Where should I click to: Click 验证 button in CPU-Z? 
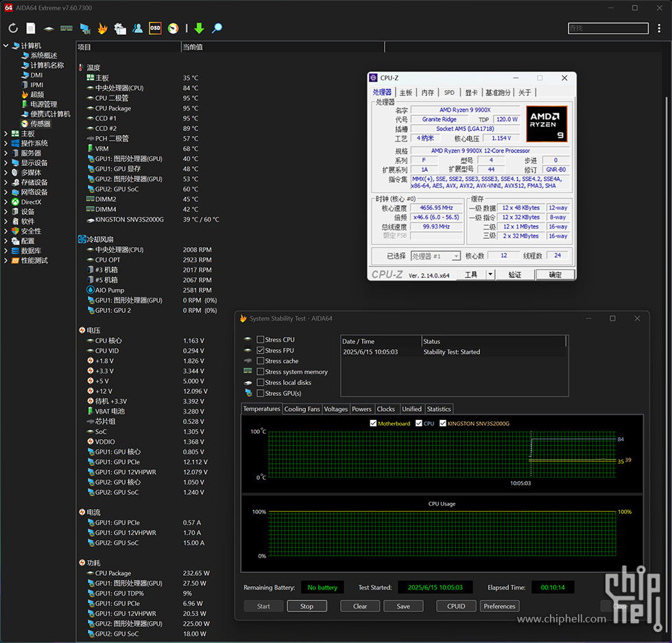pyautogui.click(x=515, y=274)
